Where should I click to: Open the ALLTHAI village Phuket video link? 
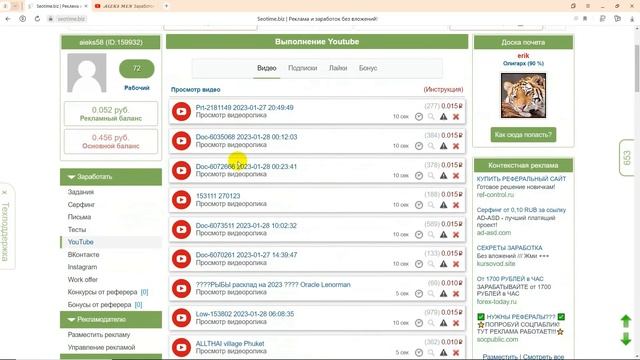coord(230,344)
